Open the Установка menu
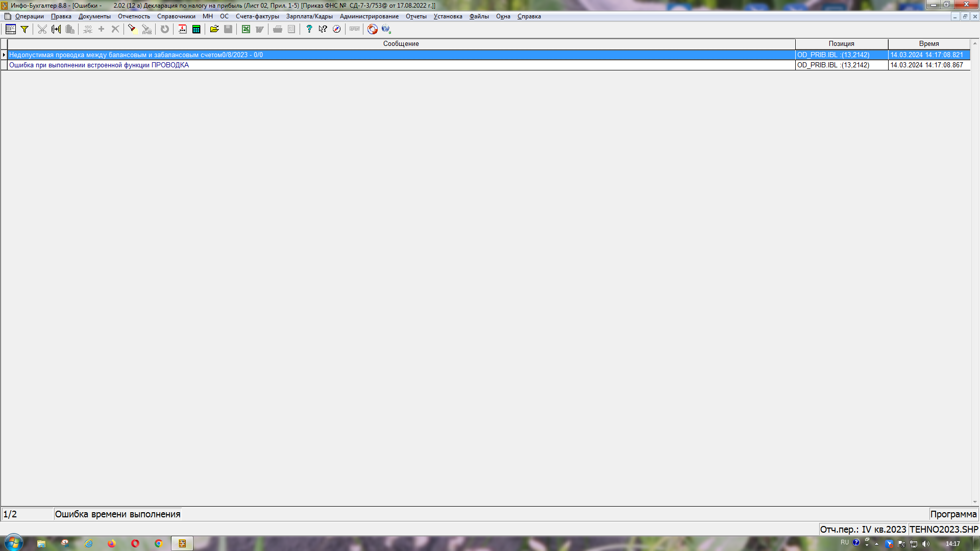 (x=448, y=16)
